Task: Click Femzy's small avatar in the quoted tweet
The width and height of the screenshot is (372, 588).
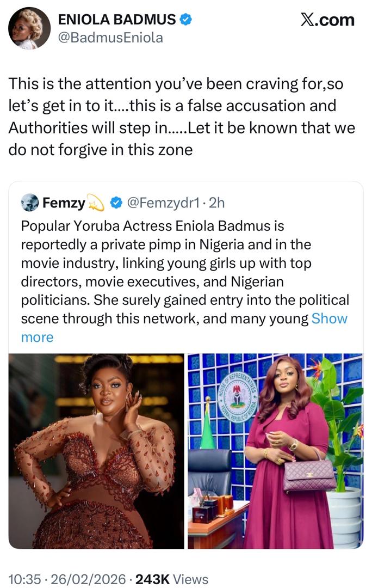Action: click(x=31, y=201)
